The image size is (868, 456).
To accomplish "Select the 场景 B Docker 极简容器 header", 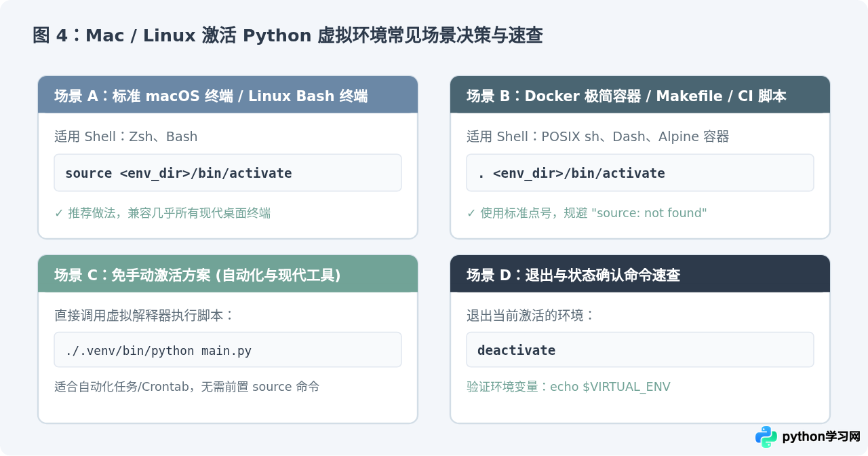I will pyautogui.click(x=640, y=94).
